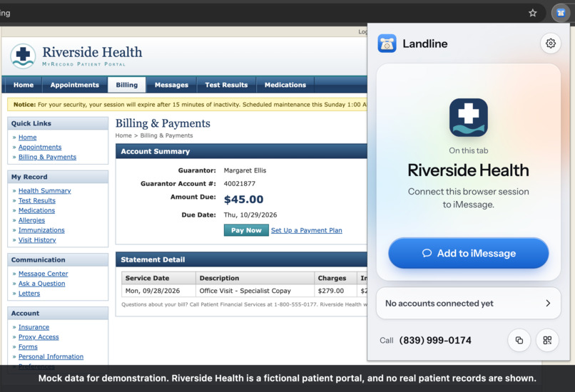This screenshot has height=392, width=575.
Task: Open the Appointments tab
Action: 74,85
